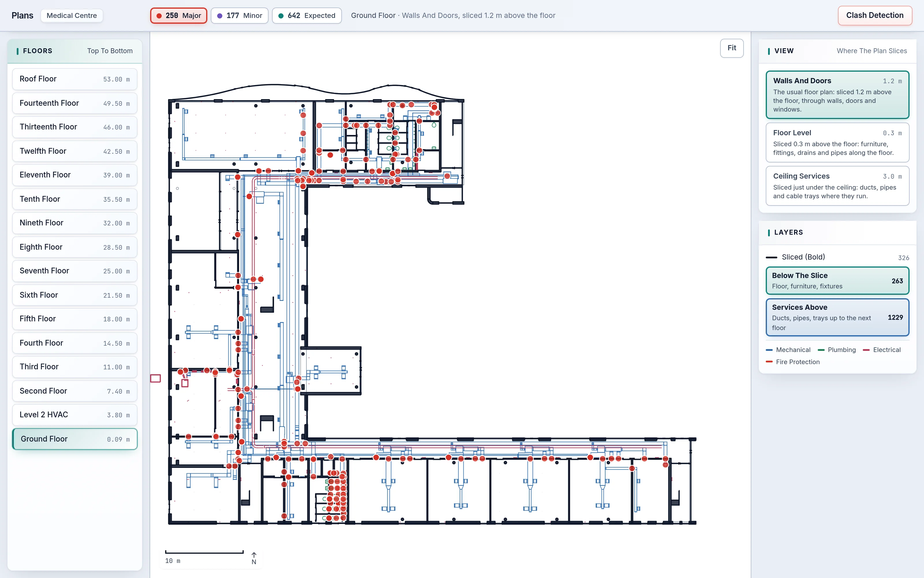Viewport: 924px width, 578px height.
Task: Select the Walls And Doors view
Action: coord(837,95)
